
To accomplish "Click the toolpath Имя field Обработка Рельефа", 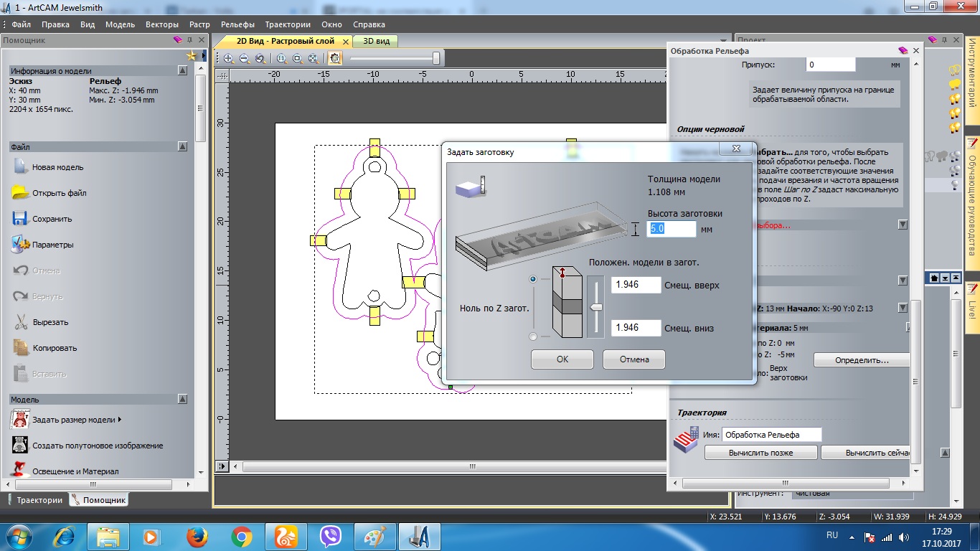I will tap(771, 435).
